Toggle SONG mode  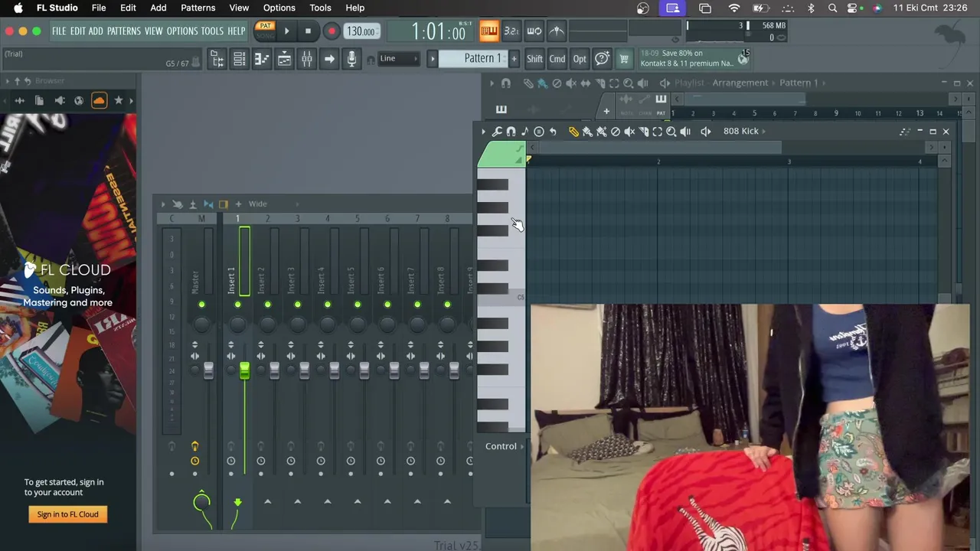[266, 35]
